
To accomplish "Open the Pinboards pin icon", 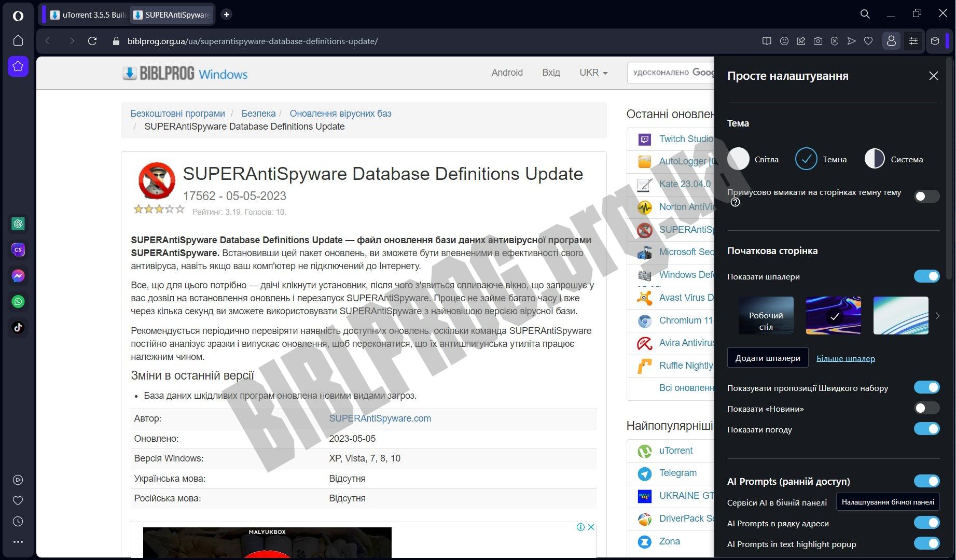I will tap(801, 41).
